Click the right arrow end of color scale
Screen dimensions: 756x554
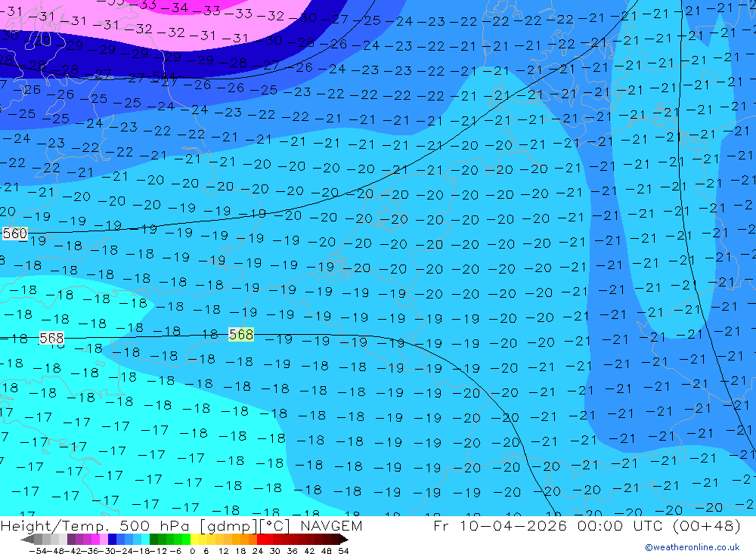pyautogui.click(x=344, y=540)
